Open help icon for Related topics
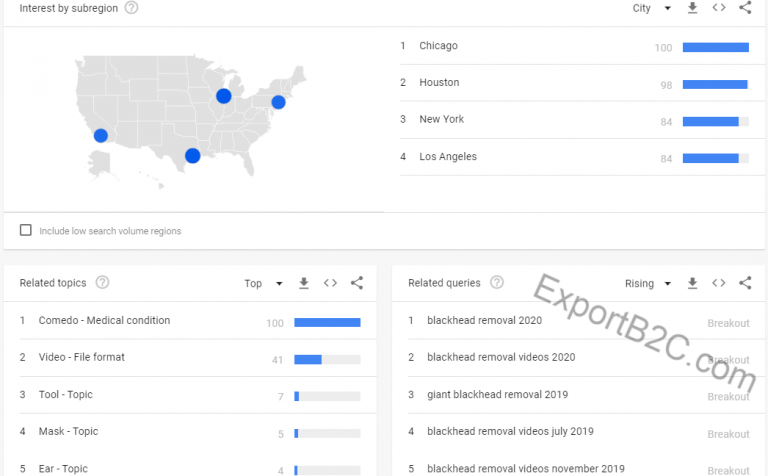The image size is (768, 476). tap(102, 283)
